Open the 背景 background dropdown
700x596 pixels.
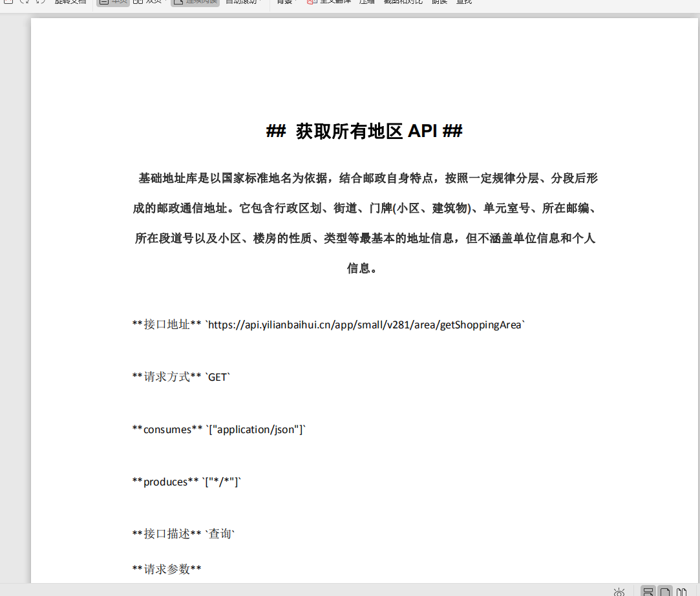[286, 2]
